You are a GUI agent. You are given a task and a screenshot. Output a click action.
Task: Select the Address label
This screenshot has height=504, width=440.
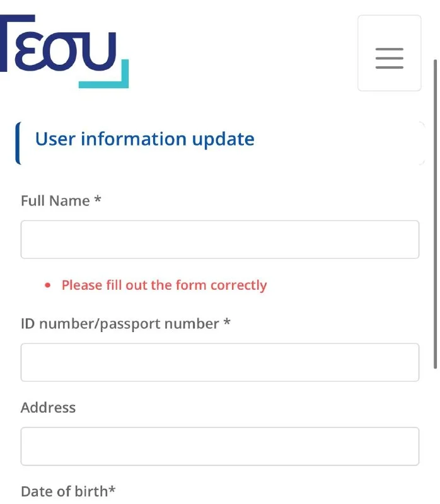pos(49,408)
